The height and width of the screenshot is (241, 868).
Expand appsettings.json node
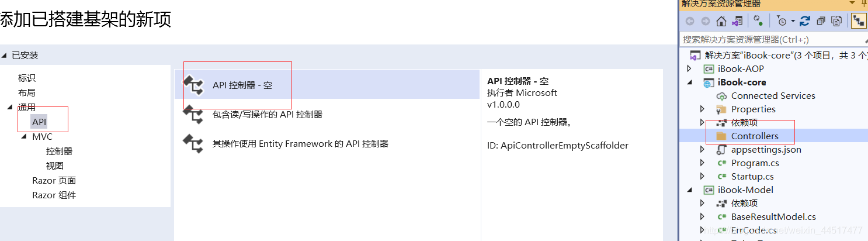point(703,150)
